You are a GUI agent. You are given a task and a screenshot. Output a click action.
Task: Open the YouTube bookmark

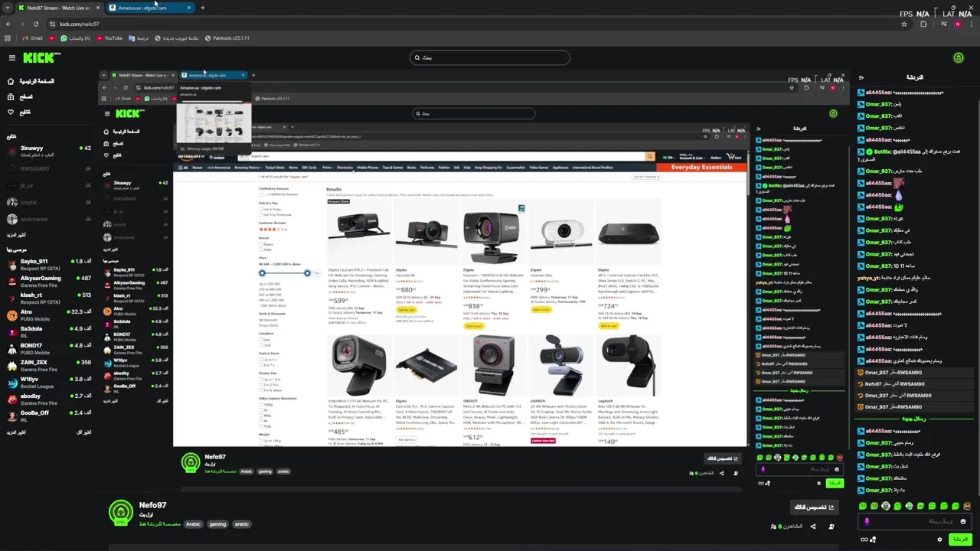coord(109,38)
